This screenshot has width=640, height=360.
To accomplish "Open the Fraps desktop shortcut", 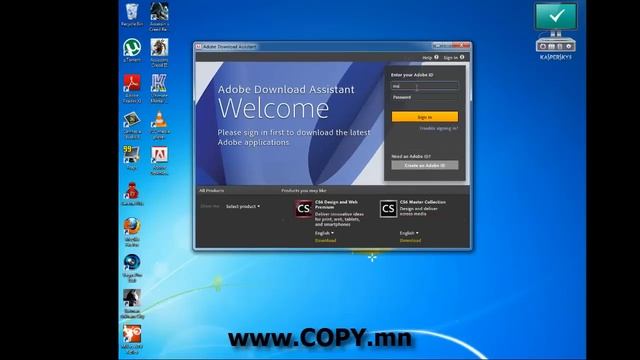I will pos(131,158).
